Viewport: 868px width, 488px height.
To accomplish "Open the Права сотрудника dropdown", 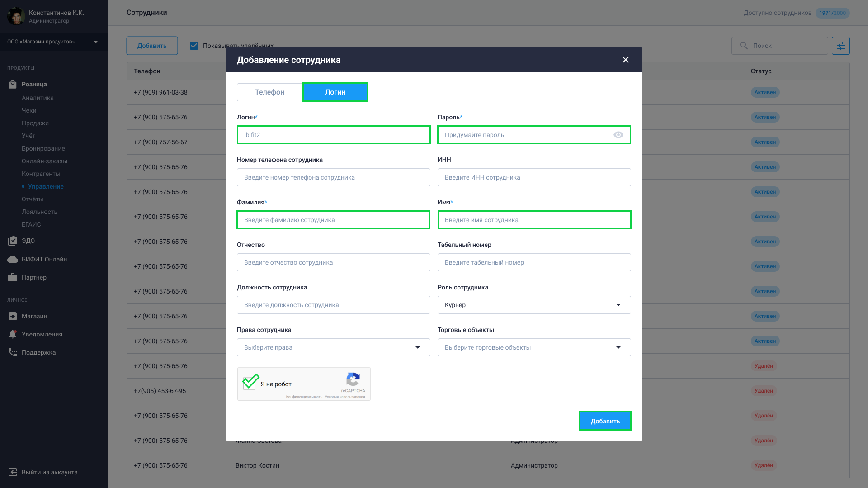I will [333, 347].
